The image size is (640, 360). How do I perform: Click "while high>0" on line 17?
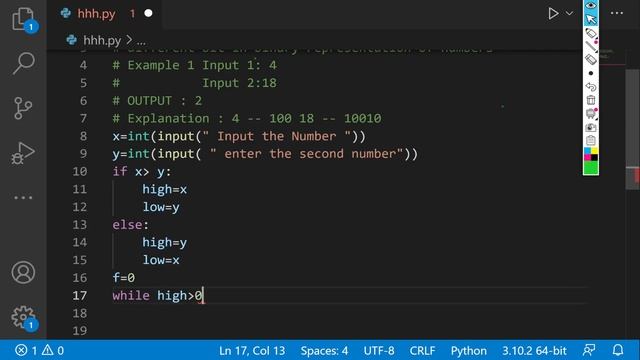click(157, 296)
